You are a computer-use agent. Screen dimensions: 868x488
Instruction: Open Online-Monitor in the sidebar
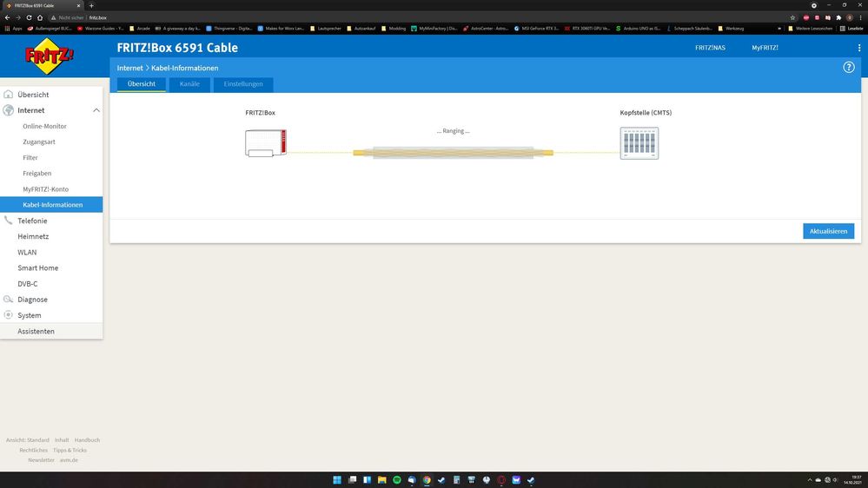click(44, 126)
